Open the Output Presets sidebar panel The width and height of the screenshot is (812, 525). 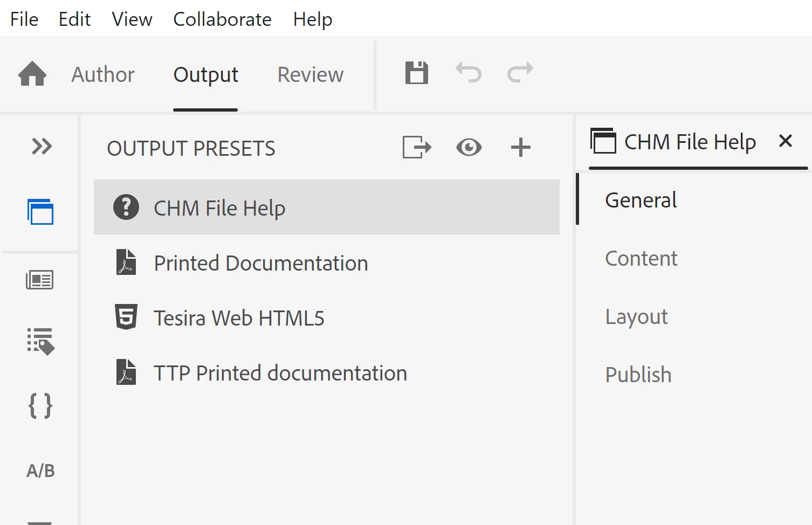[x=40, y=212]
